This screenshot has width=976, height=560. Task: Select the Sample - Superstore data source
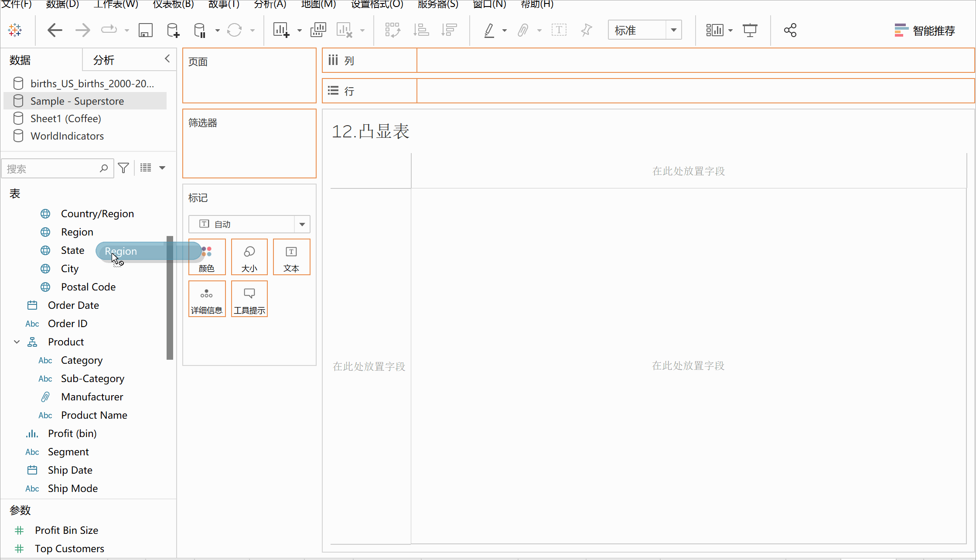click(x=77, y=101)
